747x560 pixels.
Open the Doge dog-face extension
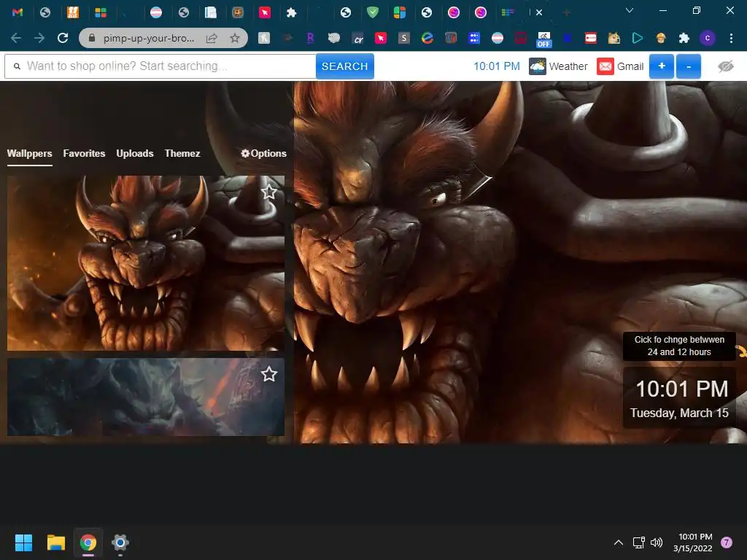click(614, 38)
